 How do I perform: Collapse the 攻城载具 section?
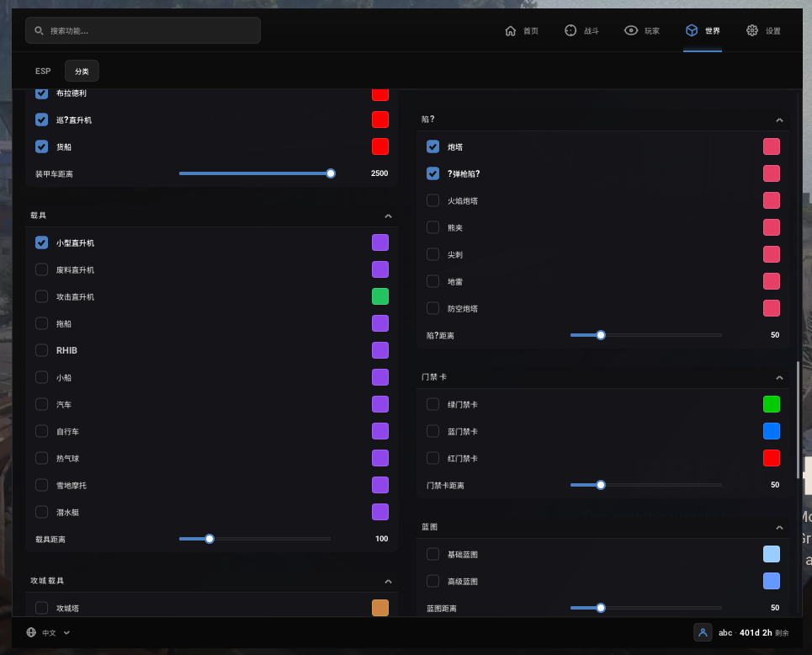pyautogui.click(x=388, y=581)
